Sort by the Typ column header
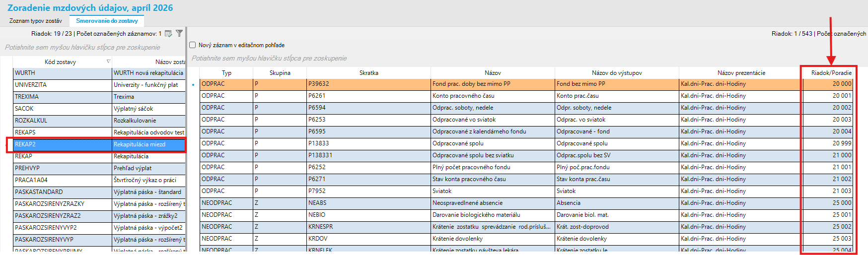This screenshot has height=255, width=868. click(226, 73)
